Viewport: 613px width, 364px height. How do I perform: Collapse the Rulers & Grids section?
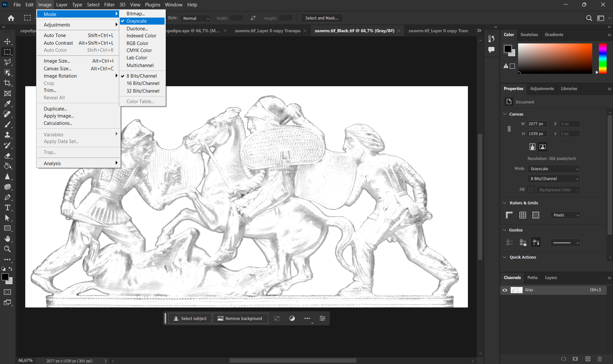[505, 203]
